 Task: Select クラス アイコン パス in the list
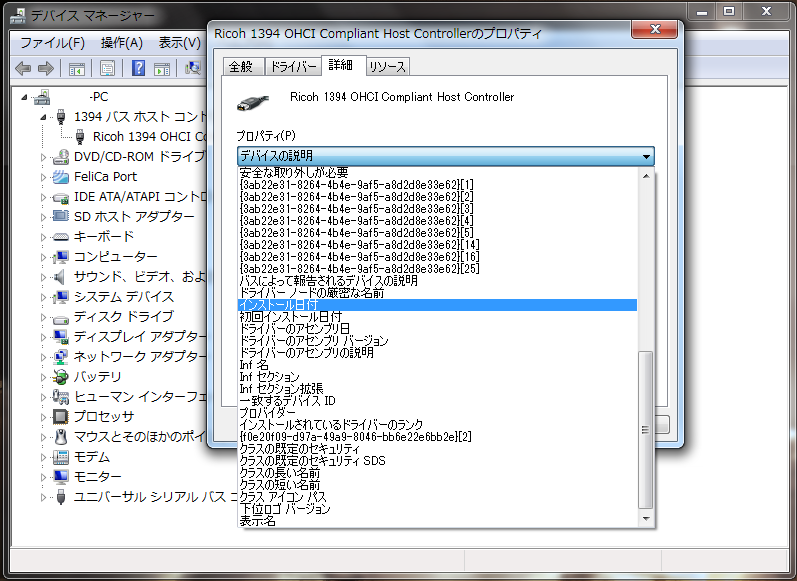tap(437, 497)
